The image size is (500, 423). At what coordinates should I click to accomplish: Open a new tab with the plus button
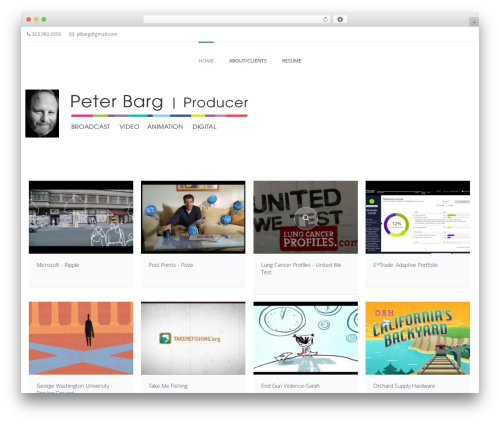(x=474, y=22)
